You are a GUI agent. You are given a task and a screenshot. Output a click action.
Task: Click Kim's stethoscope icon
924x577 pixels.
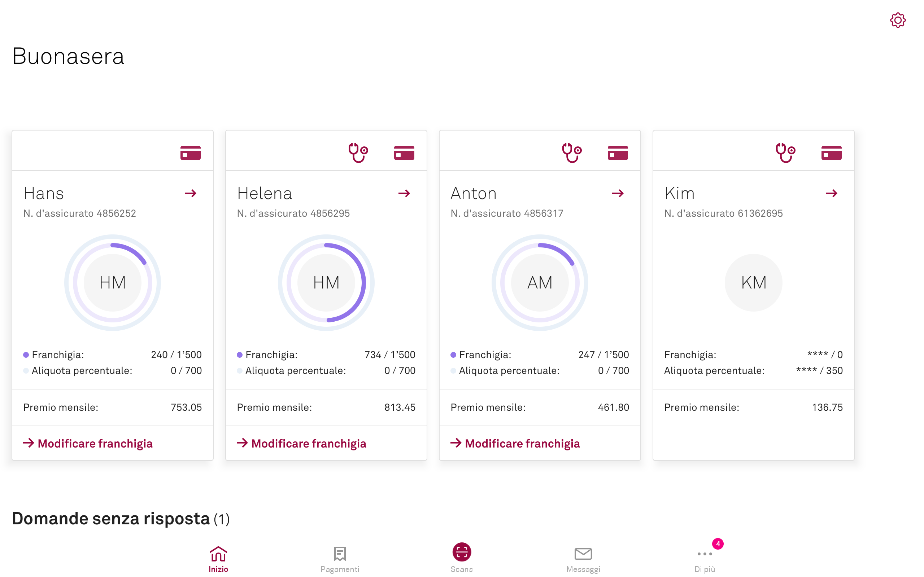(785, 153)
